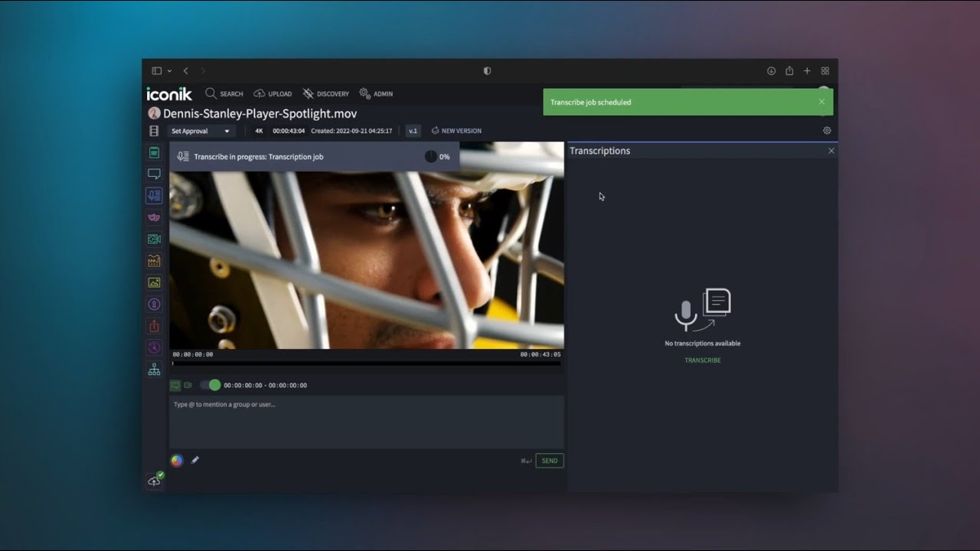
Task: Expand the browser sidebar chevron menu
Action: coord(169,70)
